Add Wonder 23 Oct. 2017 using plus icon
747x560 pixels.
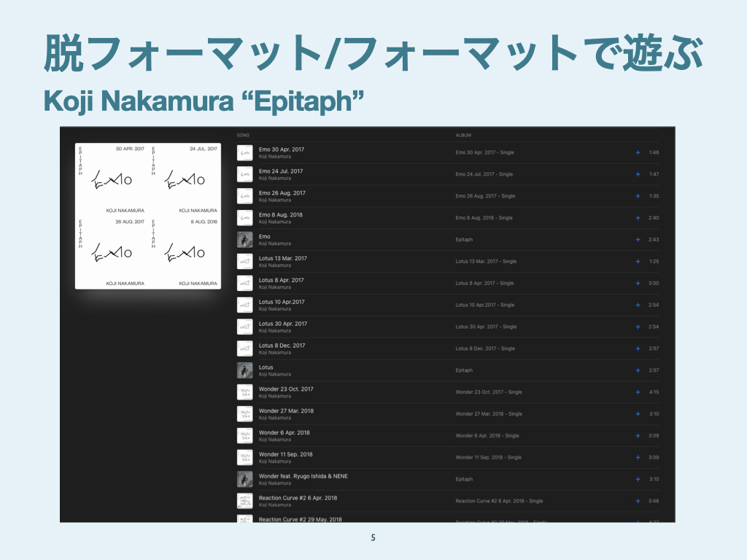(x=638, y=392)
